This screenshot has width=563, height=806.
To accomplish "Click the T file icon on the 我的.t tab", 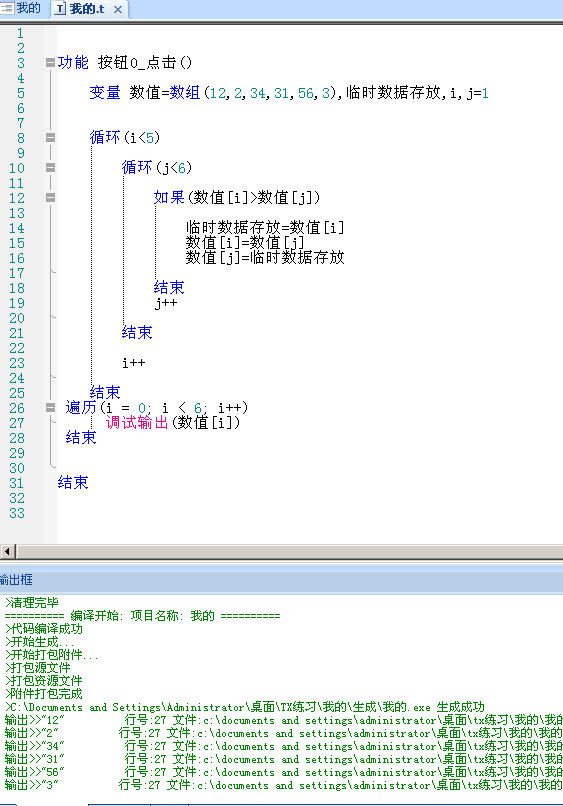I will click(x=60, y=8).
